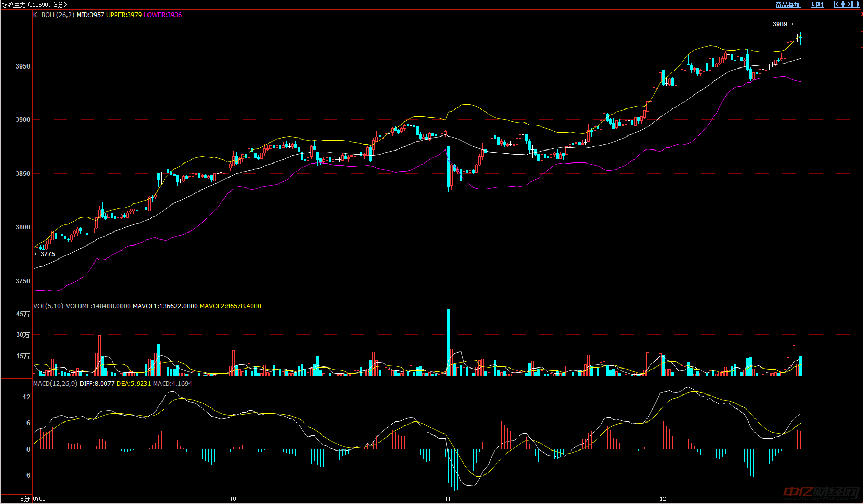
Task: Click the 3750 price axis label
Action: click(x=23, y=281)
